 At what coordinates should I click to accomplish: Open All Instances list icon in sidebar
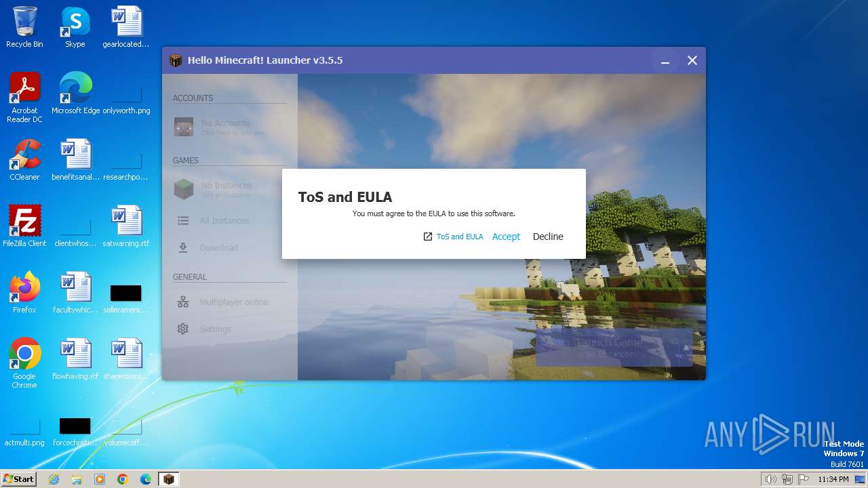183,221
